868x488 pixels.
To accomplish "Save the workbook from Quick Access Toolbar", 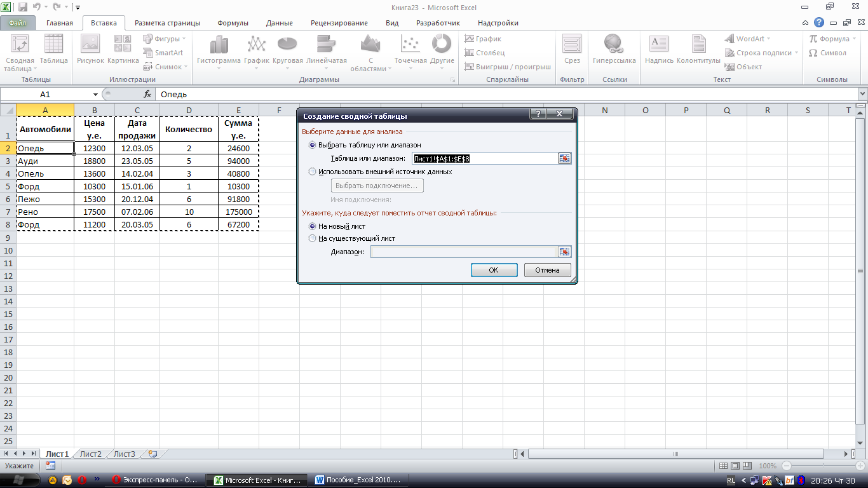I will [x=23, y=8].
